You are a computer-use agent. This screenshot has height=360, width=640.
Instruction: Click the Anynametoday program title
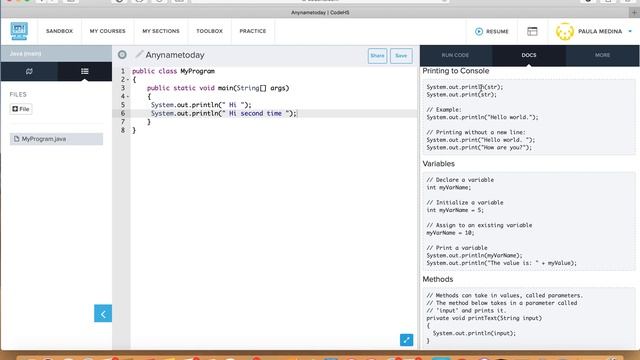175,55
